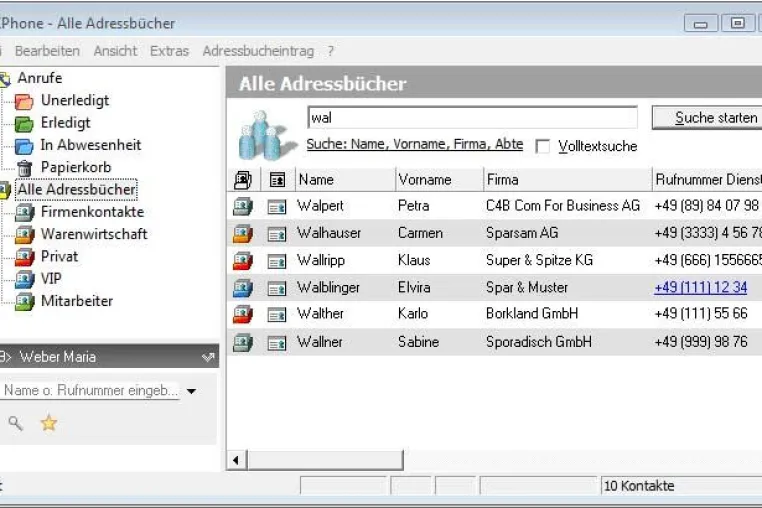Sort by the Name column header
Image resolution: width=762 pixels, height=508 pixels.
coord(346,180)
